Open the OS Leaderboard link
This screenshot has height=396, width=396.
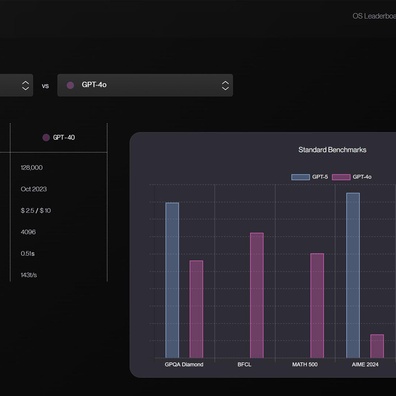point(374,16)
